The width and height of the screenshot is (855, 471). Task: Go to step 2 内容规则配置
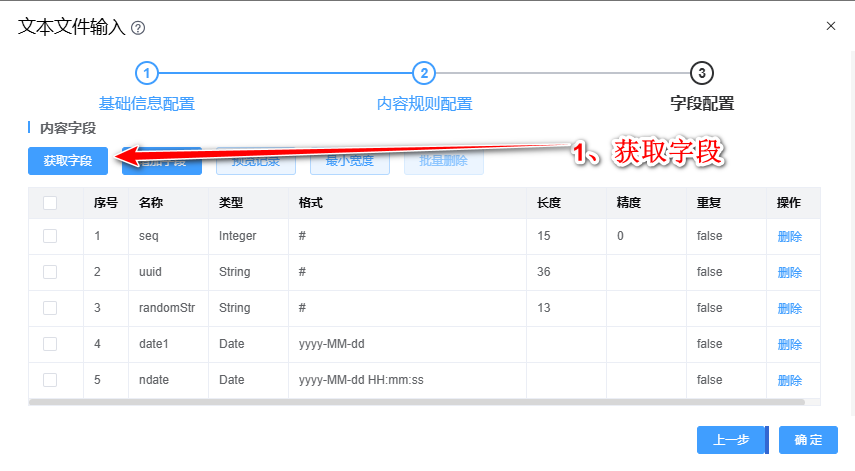coord(424,73)
